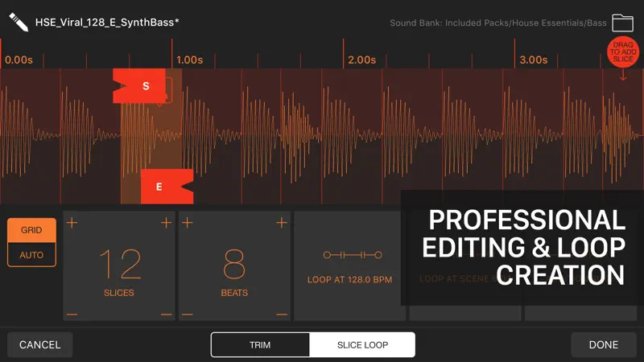Screen dimensions: 644x362
Task: Click the 8 beats value
Action: coord(234,264)
